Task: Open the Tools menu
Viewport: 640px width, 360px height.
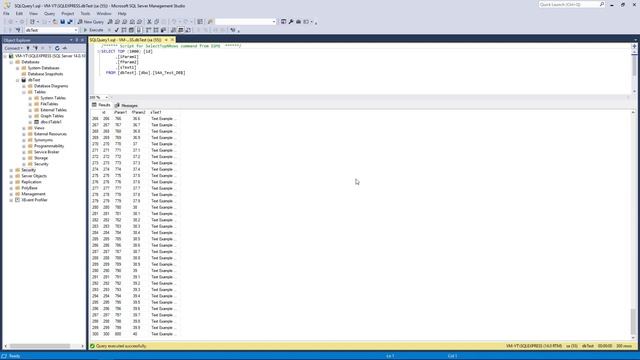Action: (85, 13)
